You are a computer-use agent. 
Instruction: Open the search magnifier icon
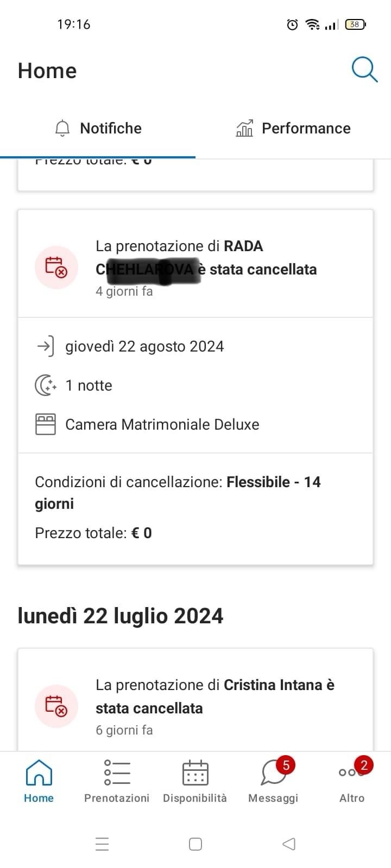pyautogui.click(x=364, y=70)
